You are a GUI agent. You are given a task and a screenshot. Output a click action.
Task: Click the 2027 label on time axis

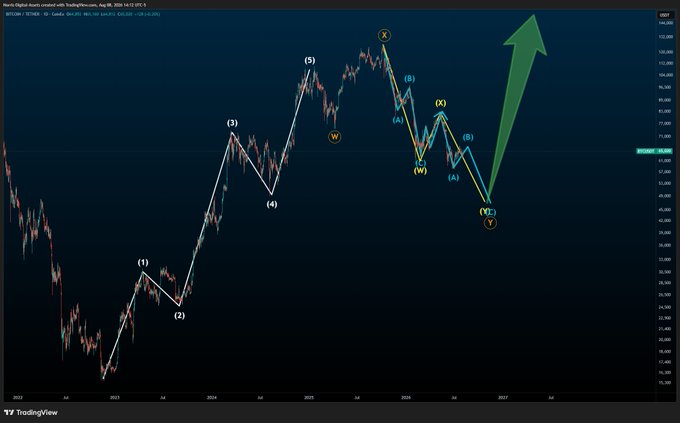click(x=503, y=397)
